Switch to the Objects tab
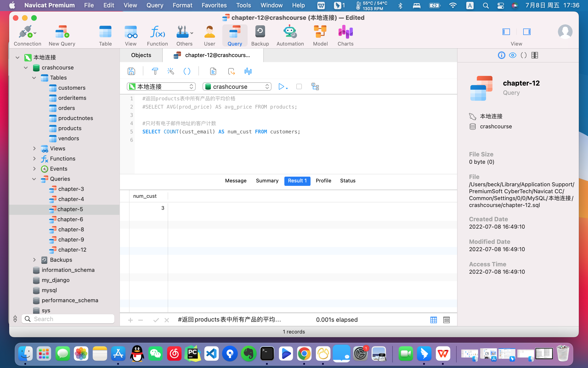The height and width of the screenshot is (368, 588). point(141,55)
